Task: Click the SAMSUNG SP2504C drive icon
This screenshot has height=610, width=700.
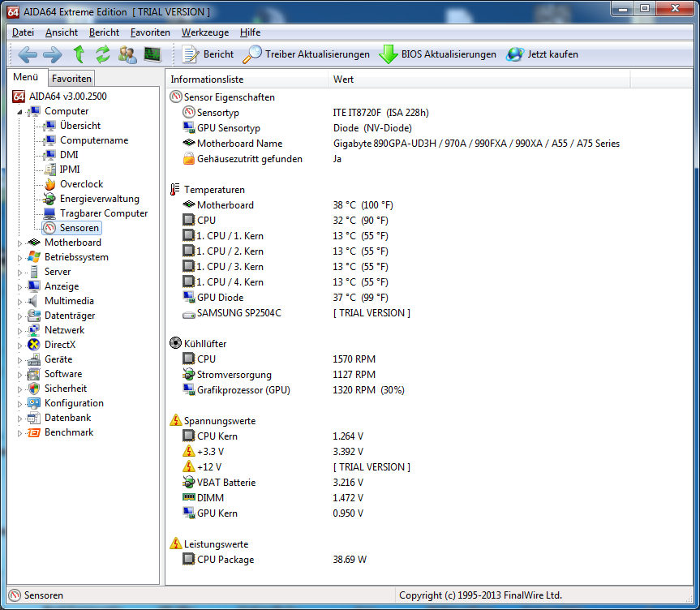Action: click(x=189, y=314)
